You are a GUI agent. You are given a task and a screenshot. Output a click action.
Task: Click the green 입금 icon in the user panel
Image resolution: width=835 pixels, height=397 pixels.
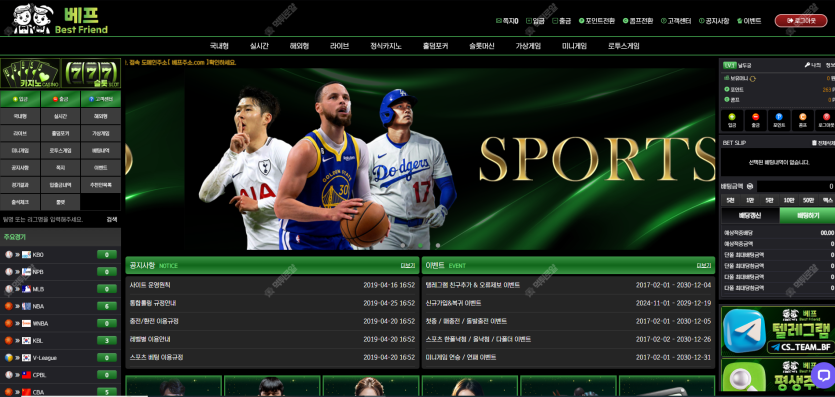732,117
